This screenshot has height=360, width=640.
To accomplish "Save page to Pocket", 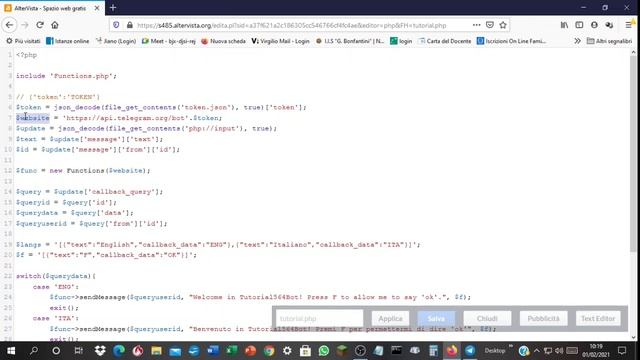I will click(x=490, y=25).
